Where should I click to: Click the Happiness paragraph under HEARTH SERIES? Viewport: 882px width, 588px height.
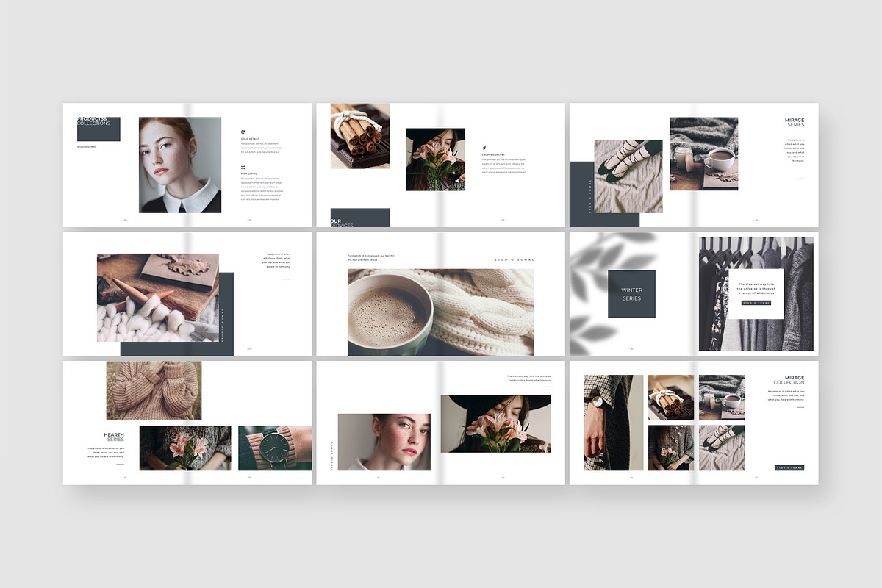point(106,453)
